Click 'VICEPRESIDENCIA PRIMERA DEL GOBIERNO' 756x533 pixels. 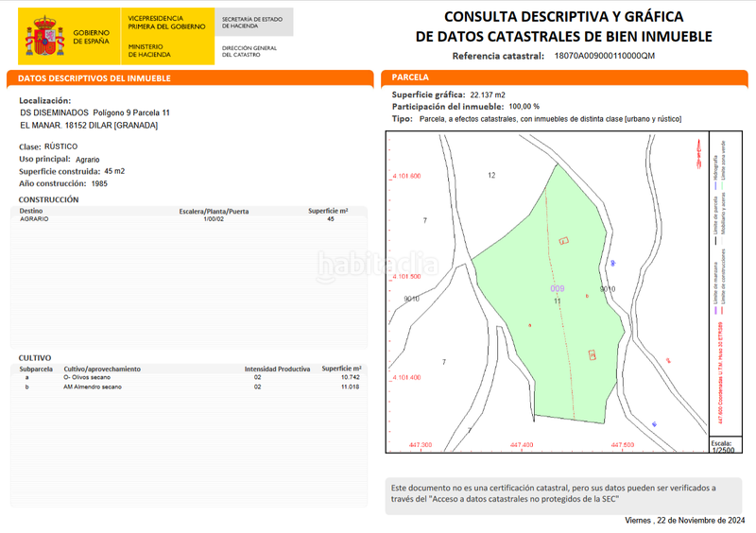(167, 22)
